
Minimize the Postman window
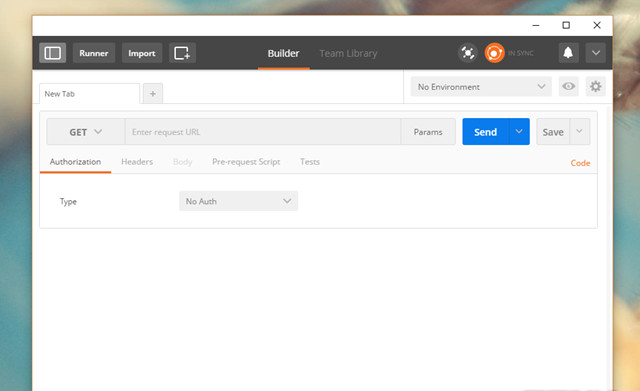point(536,25)
